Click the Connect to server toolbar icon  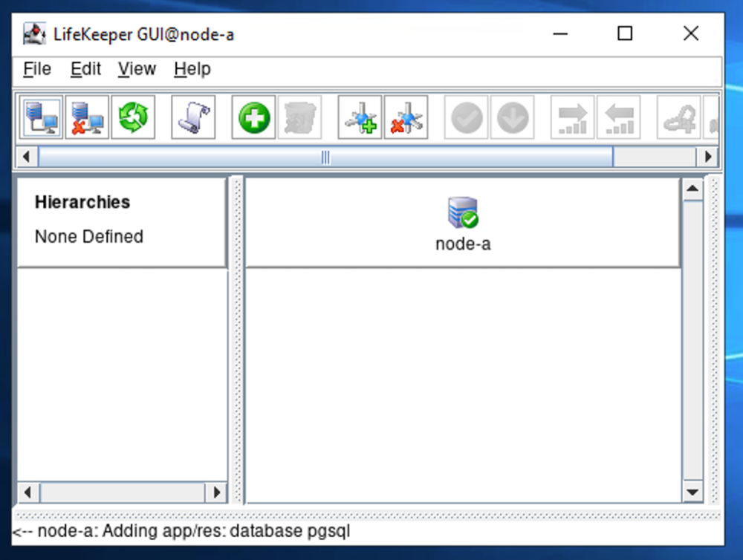click(41, 117)
